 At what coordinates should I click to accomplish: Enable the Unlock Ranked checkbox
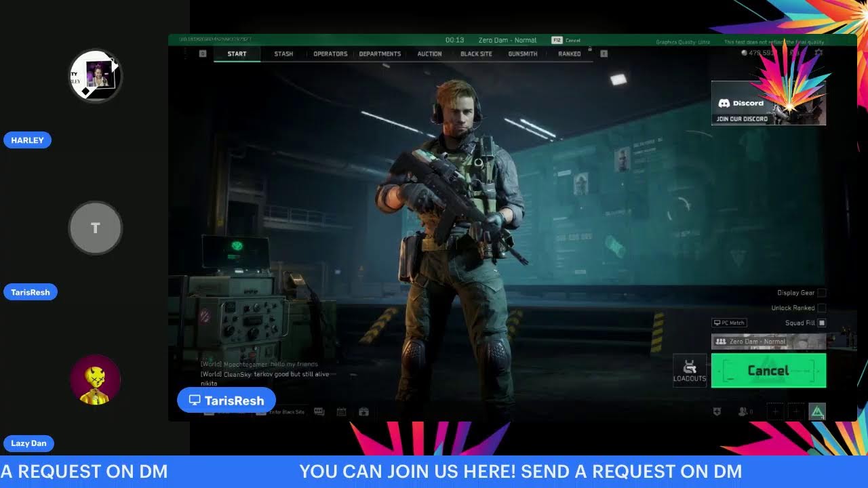pos(822,308)
